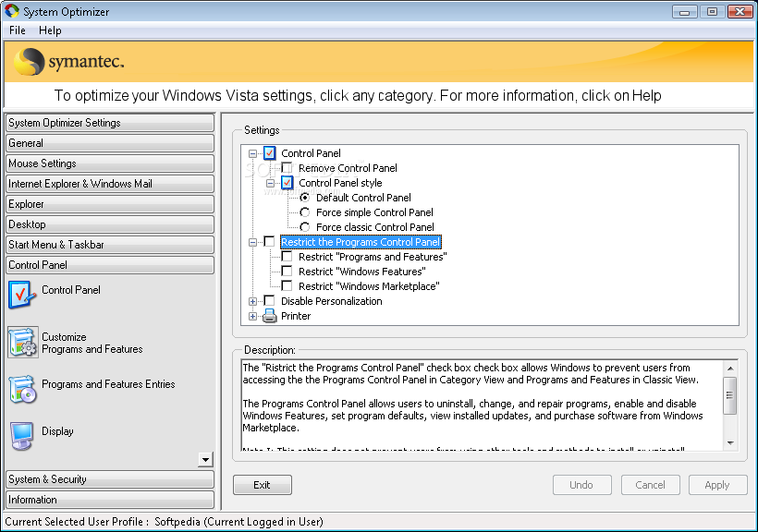Click the Undo button

coord(582,485)
